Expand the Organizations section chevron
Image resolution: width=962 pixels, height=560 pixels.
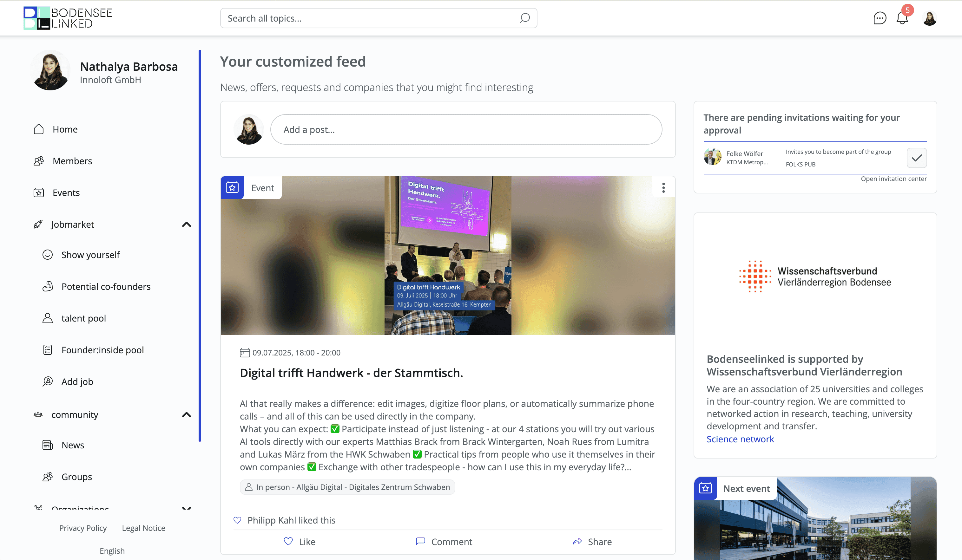click(x=186, y=508)
